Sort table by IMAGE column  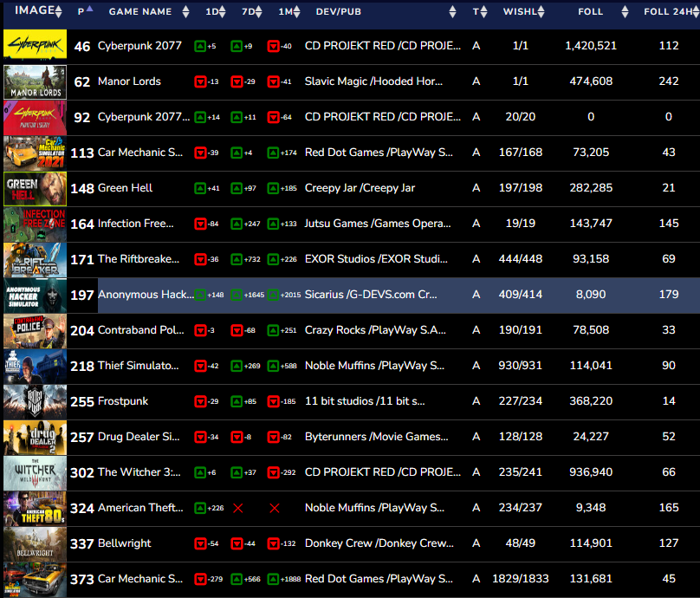click(38, 10)
